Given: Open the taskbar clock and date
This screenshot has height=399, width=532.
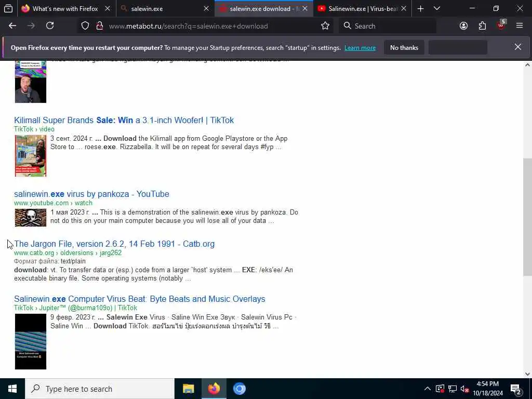Looking at the screenshot, I should tap(488, 389).
